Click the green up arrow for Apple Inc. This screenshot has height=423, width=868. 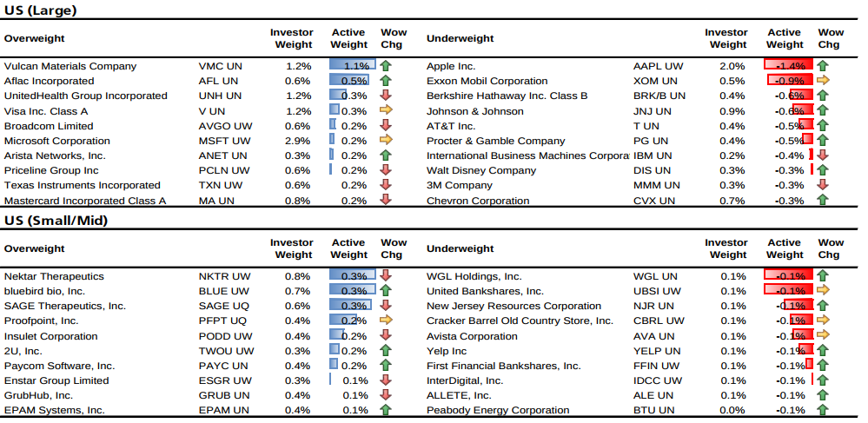(823, 66)
